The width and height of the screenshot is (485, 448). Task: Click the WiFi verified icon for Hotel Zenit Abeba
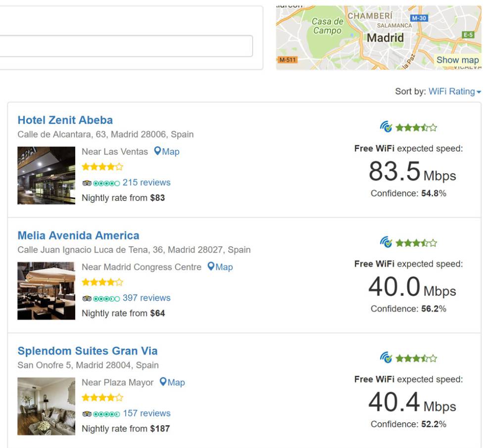pos(386,127)
